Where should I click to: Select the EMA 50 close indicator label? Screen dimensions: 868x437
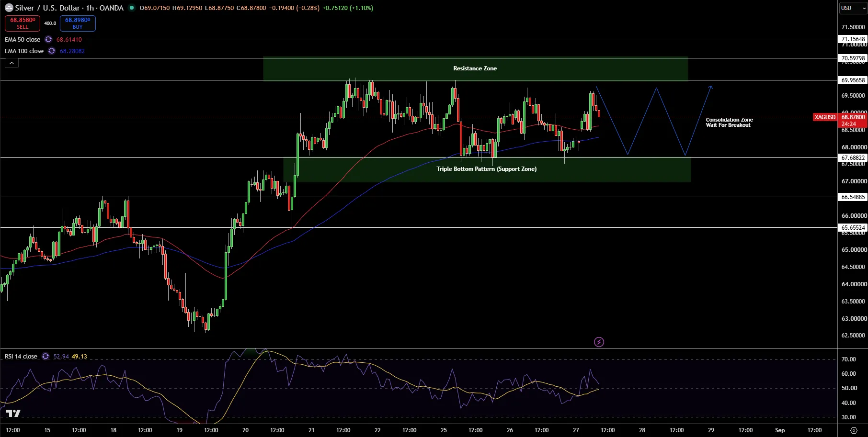point(23,40)
